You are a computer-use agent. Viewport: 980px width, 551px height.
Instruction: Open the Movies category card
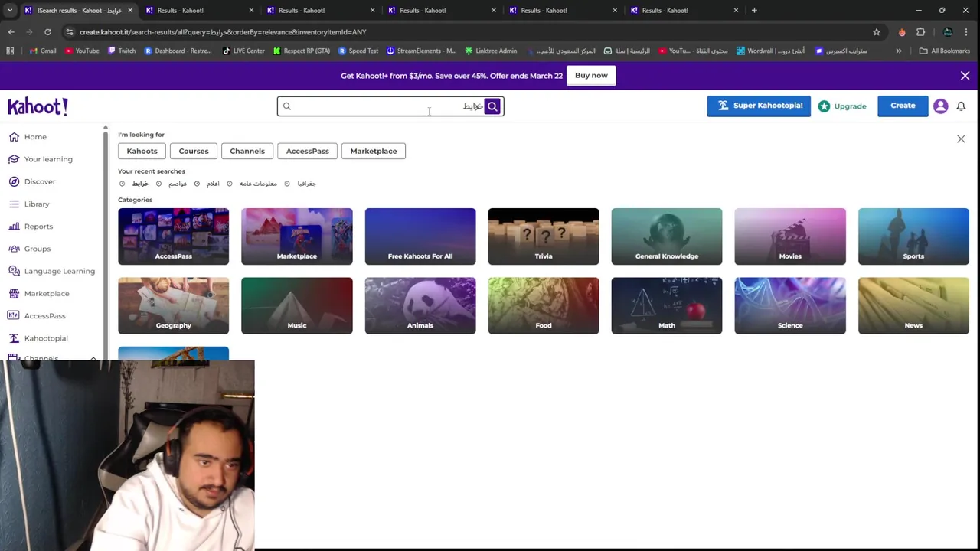click(790, 236)
